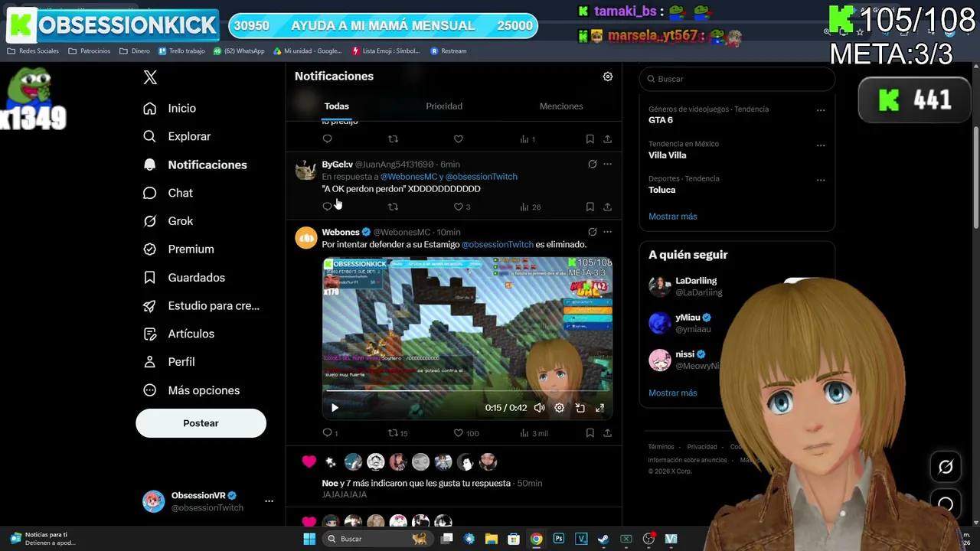Share ByGel:v's tweet
Image resolution: width=980 pixels, height=551 pixels.
coord(607,207)
